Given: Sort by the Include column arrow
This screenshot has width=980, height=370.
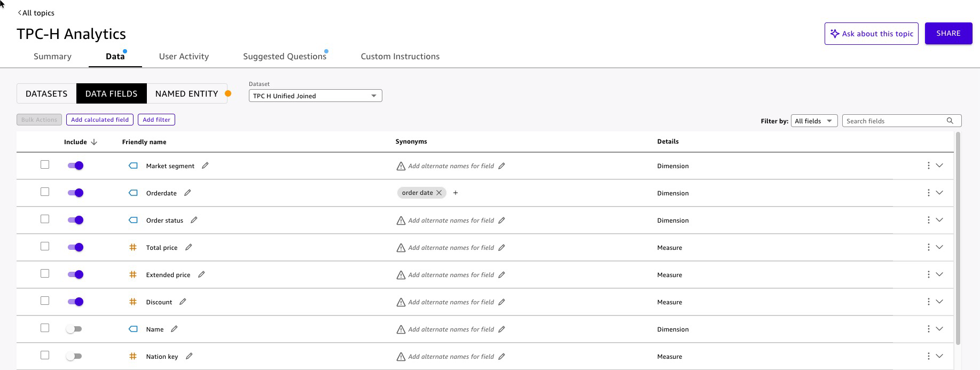Looking at the screenshot, I should point(94,142).
